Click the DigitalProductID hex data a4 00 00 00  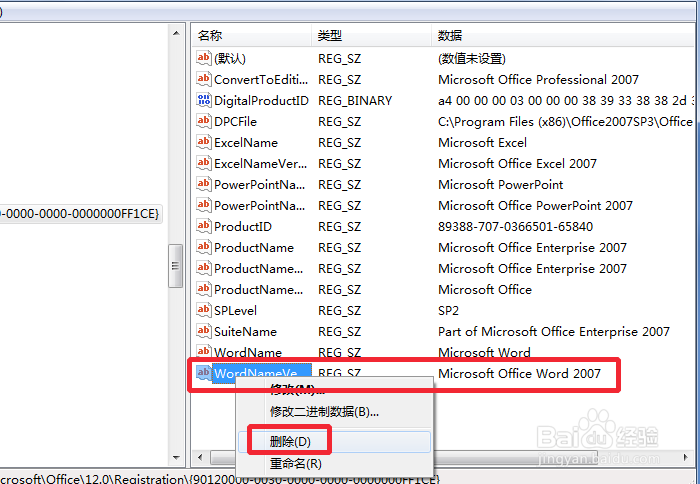pos(567,100)
